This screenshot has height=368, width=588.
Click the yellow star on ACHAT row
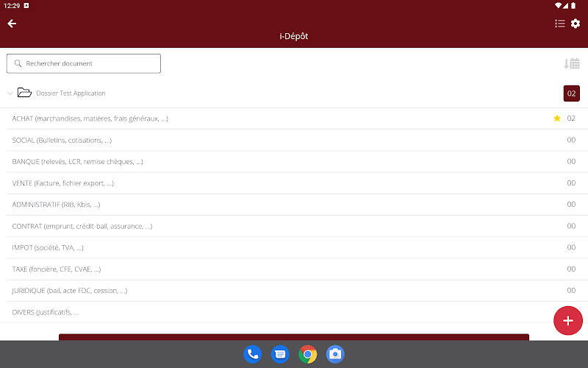click(x=557, y=118)
